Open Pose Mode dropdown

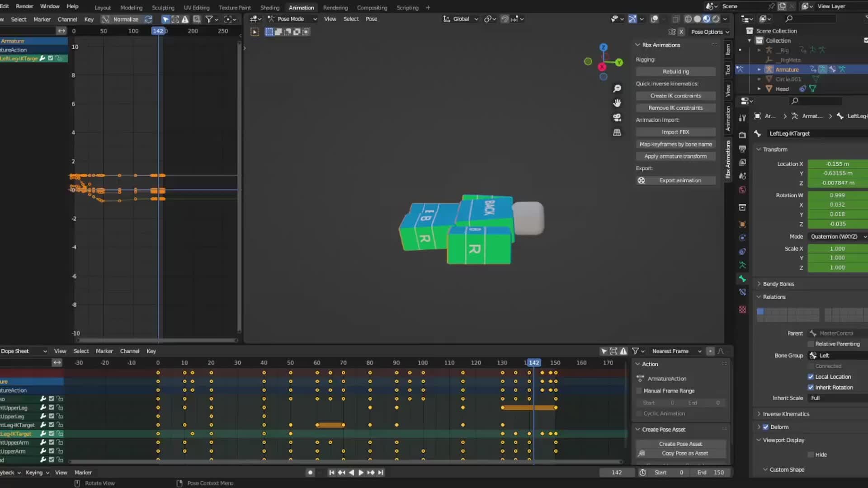point(292,19)
